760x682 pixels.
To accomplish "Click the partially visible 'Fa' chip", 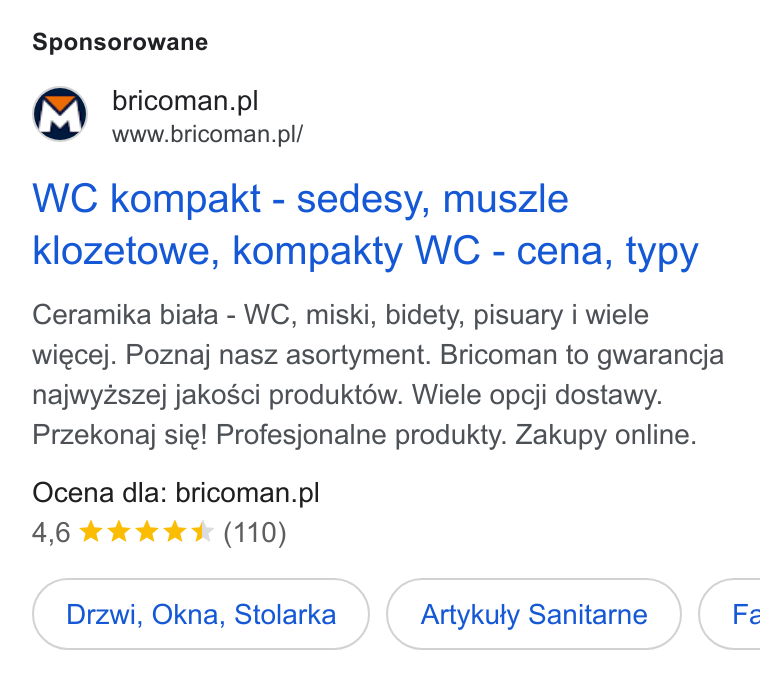I will (x=729, y=614).
